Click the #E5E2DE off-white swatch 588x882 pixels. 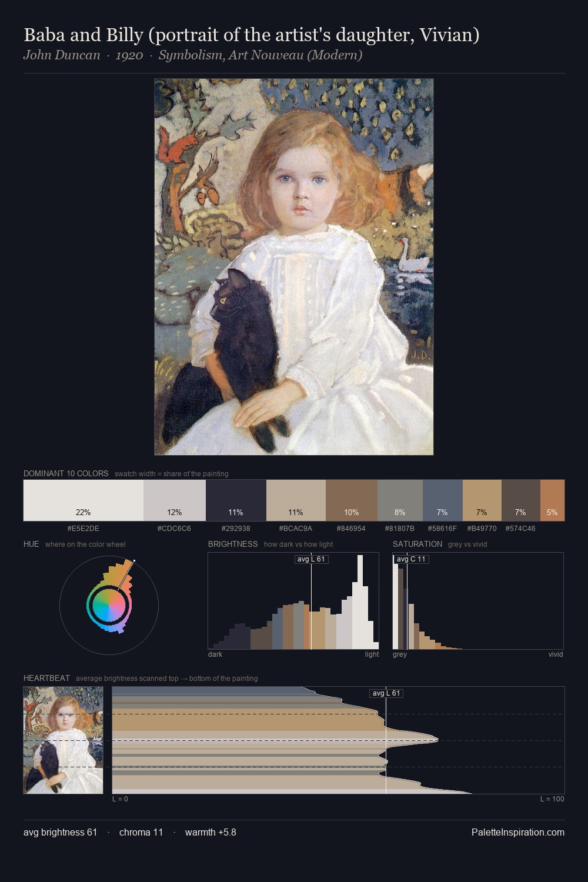[83, 500]
